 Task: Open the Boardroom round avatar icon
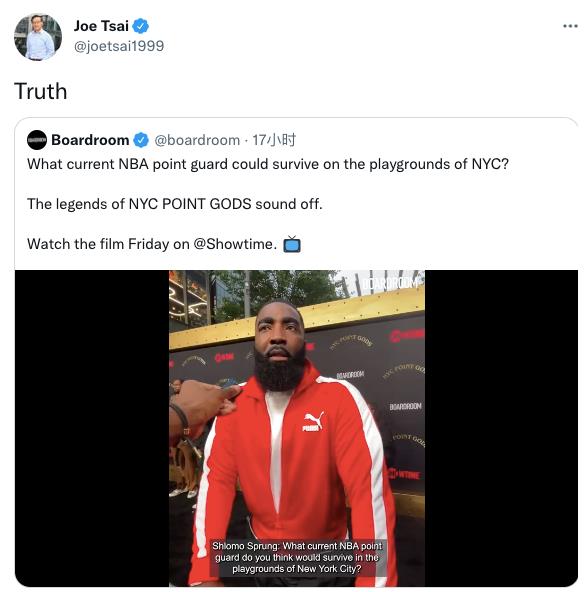pos(37,140)
